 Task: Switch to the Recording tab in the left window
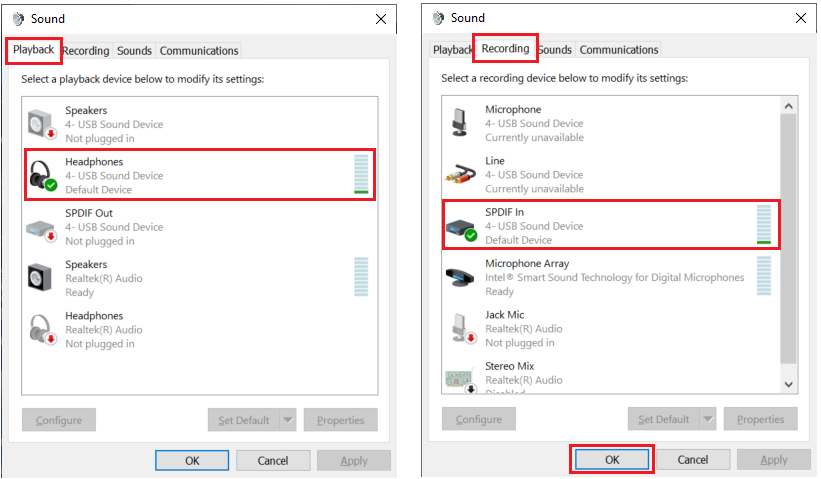pyautogui.click(x=86, y=51)
